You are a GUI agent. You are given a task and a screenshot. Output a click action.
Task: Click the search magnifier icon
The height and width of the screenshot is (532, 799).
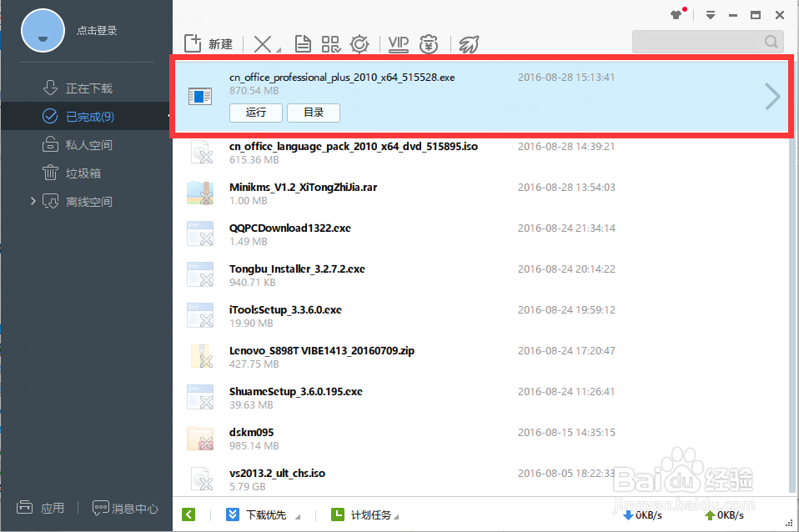point(771,42)
